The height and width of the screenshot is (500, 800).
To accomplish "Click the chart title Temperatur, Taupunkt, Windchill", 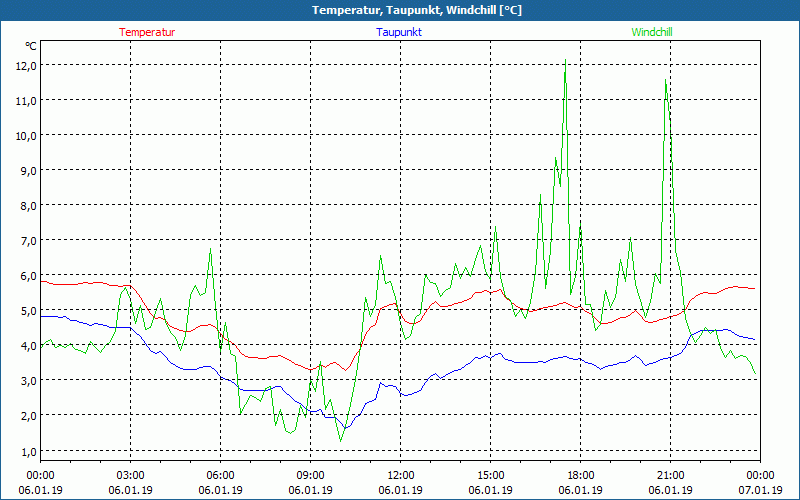I will click(417, 10).
